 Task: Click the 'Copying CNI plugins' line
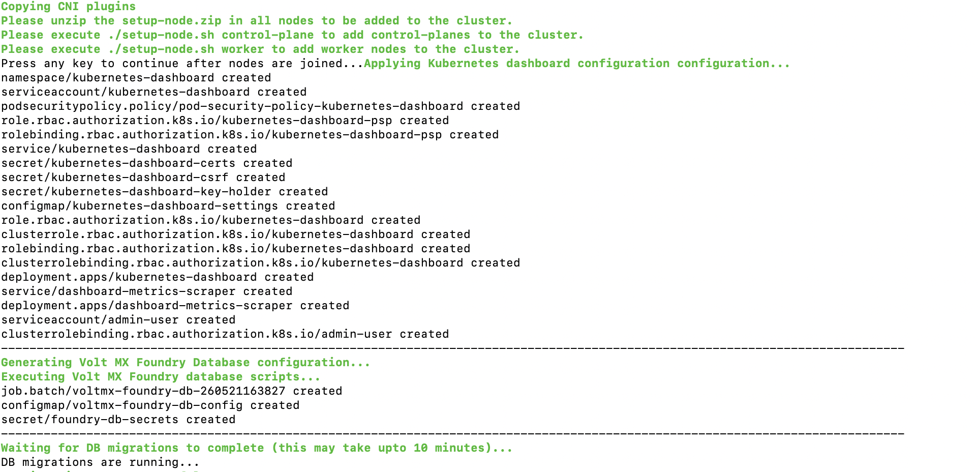click(68, 7)
